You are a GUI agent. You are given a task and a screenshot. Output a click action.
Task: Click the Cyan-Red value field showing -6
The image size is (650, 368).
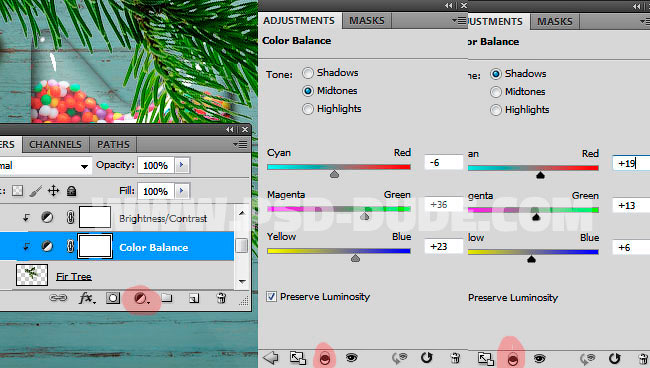[444, 162]
